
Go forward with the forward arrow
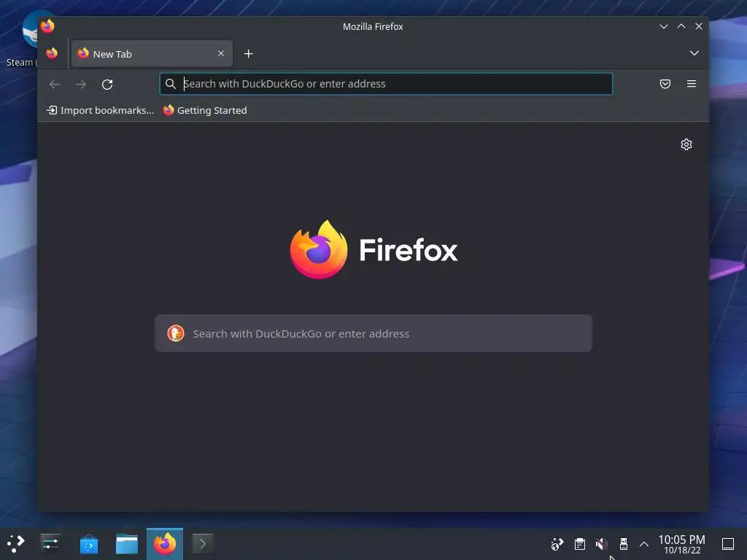[81, 85]
